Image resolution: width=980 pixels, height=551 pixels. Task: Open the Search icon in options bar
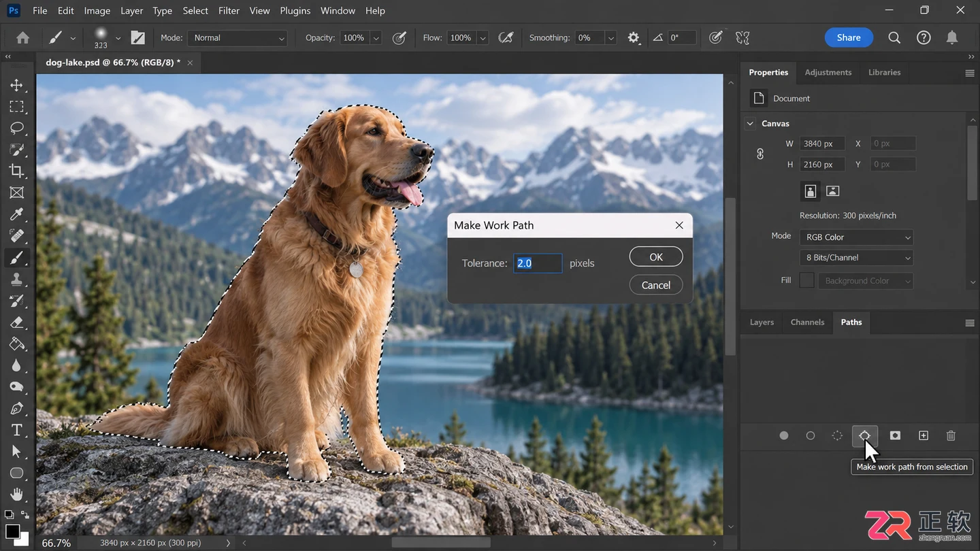click(894, 38)
